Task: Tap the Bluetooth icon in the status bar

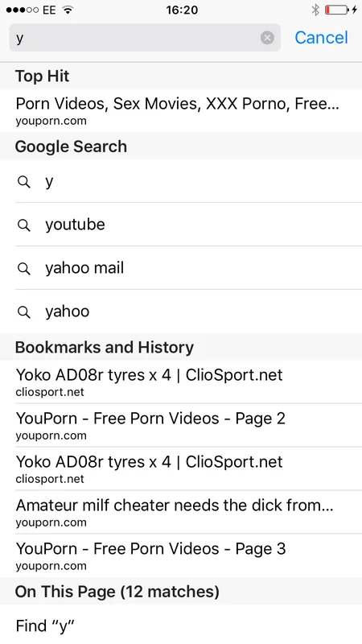Action: click(x=315, y=10)
